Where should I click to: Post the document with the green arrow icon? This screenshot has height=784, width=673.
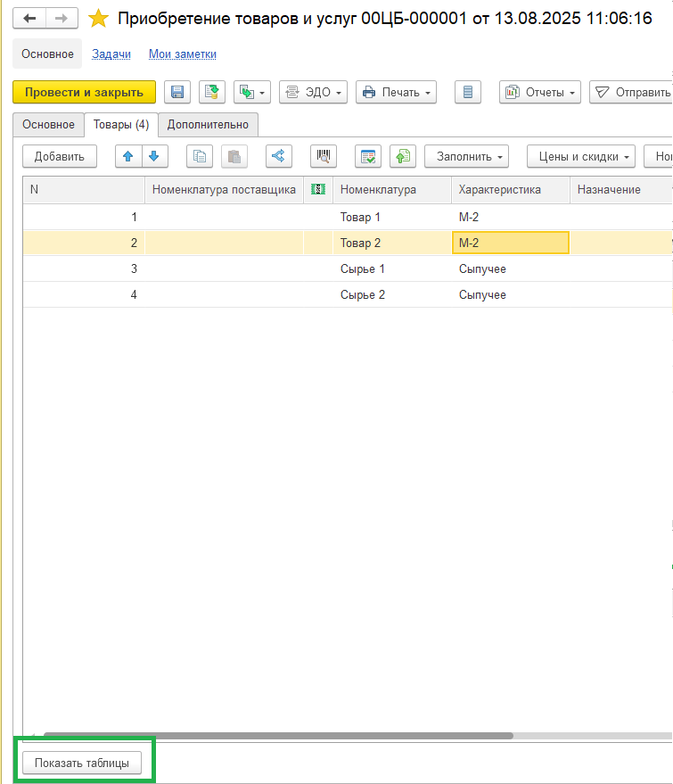tap(212, 92)
